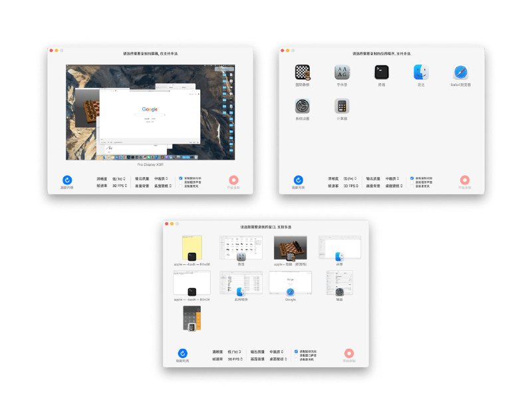Uncheck the record mouse cursor option

click(x=411, y=177)
